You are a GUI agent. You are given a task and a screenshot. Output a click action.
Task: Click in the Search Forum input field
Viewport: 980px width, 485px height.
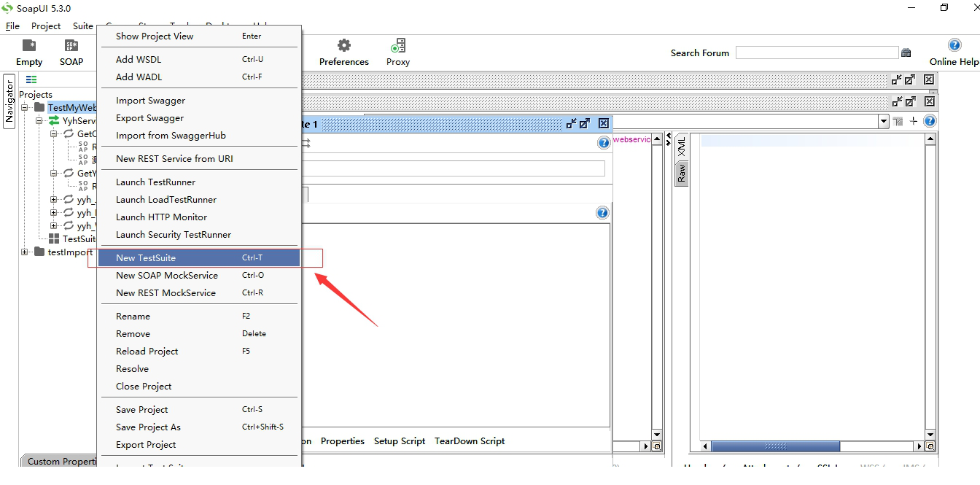817,53
